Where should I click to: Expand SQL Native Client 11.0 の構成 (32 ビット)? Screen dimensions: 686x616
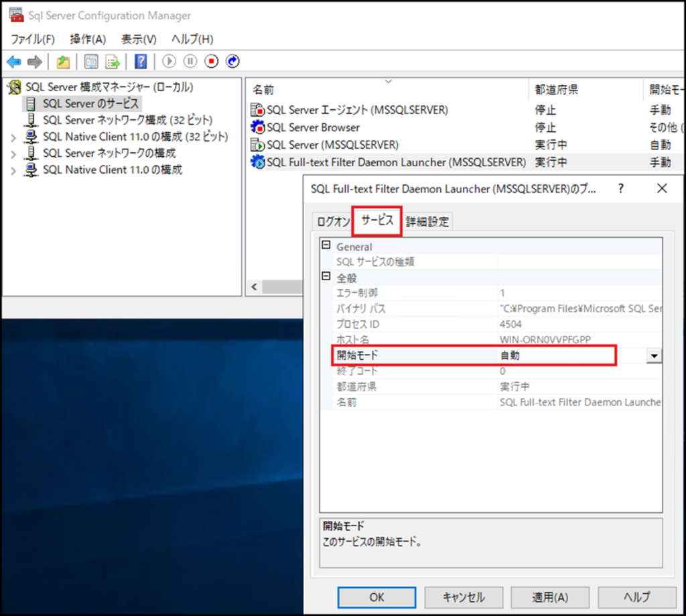tap(13, 138)
